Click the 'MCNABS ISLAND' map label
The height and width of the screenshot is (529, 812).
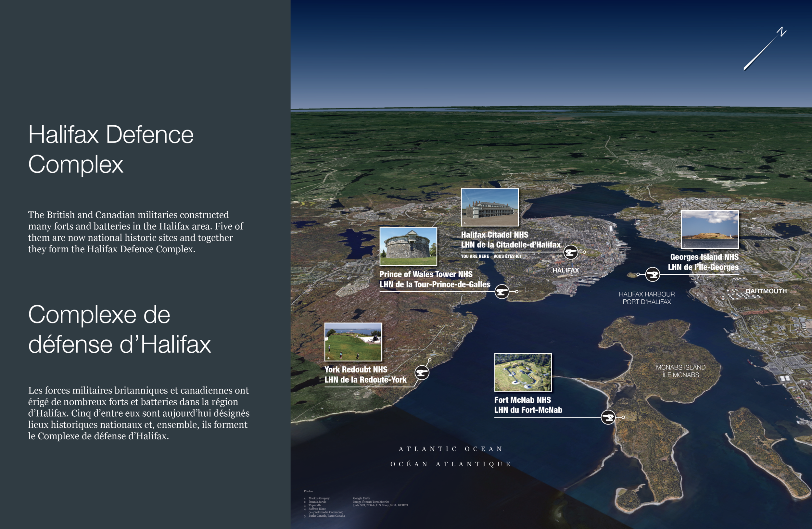pos(681,367)
